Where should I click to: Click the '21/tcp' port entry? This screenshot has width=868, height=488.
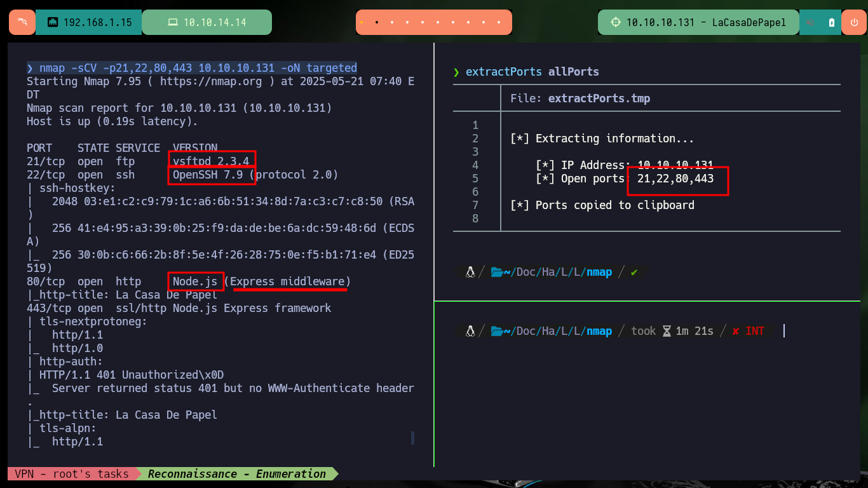pos(46,161)
